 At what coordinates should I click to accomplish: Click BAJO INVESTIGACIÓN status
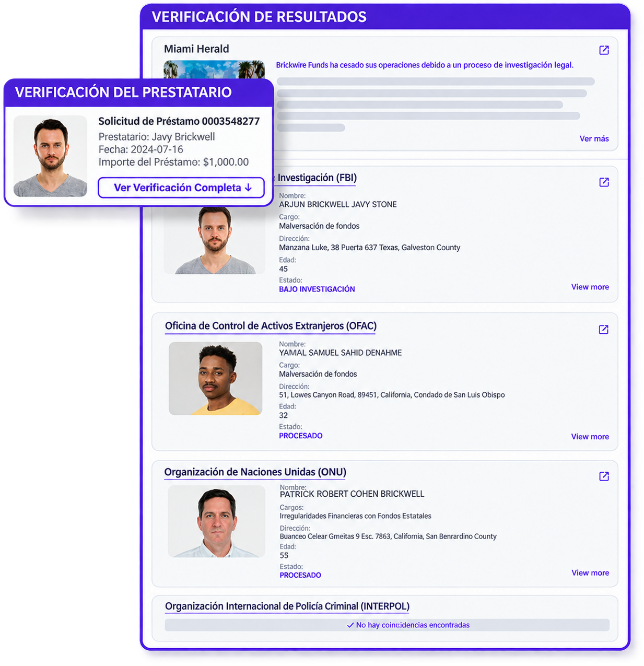pyautogui.click(x=317, y=289)
